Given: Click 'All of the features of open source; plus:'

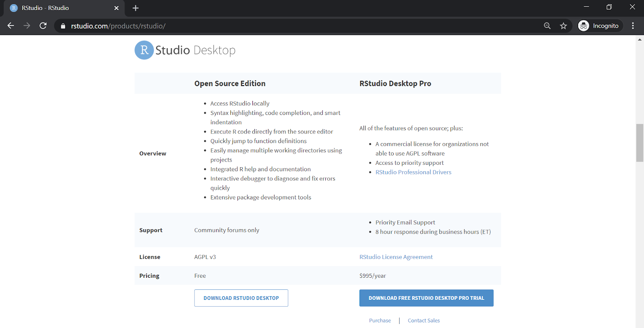Looking at the screenshot, I should [x=411, y=128].
